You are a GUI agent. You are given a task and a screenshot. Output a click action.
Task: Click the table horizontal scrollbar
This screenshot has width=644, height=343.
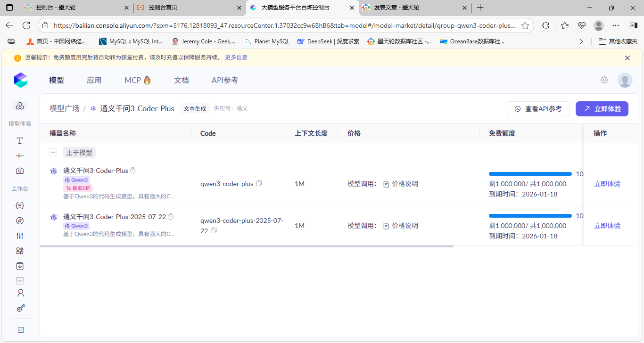tap(247, 246)
